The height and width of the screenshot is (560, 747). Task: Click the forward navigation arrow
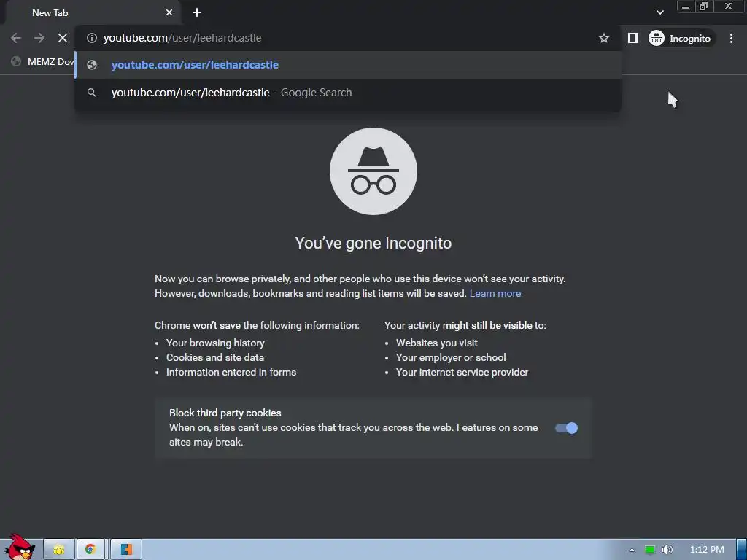pyautogui.click(x=39, y=38)
